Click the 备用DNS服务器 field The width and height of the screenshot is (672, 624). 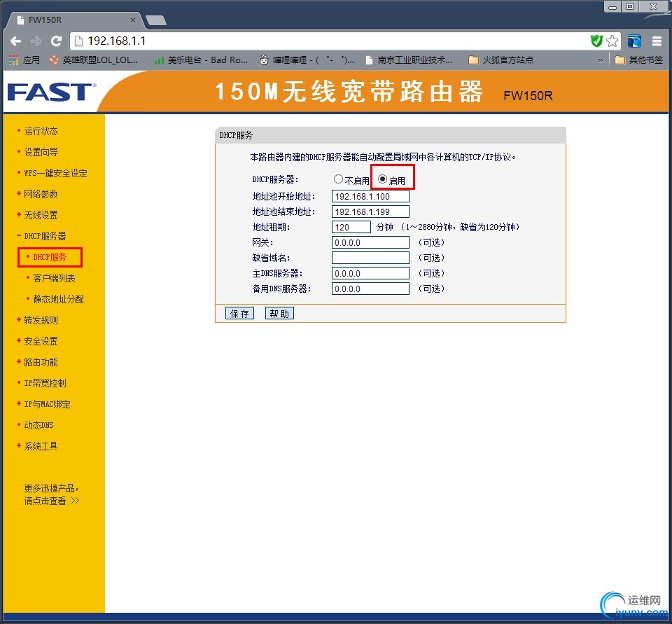(370, 289)
